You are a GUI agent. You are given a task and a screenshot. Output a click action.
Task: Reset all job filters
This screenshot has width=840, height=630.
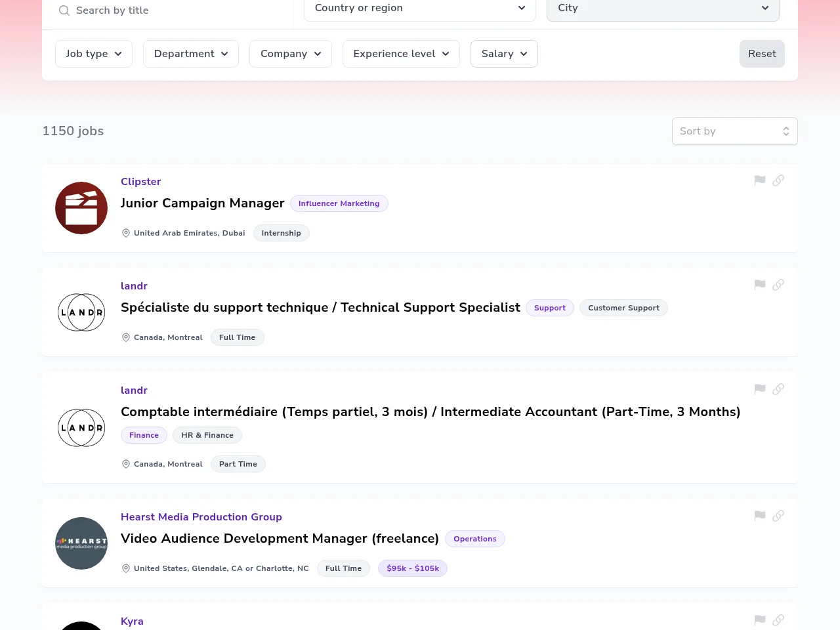[x=762, y=54]
